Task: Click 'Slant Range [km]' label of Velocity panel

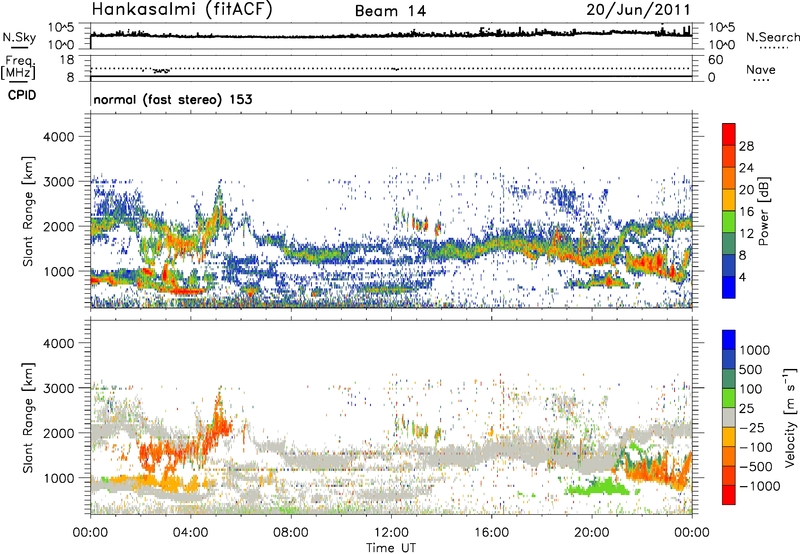Action: 28,417
